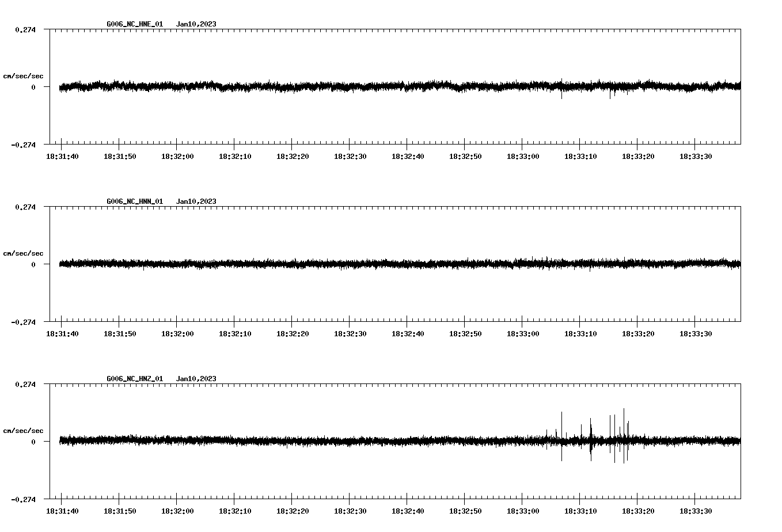Click the cm/sec/sec unit label on top trace
This screenshot has width=782, height=532.
[24, 75]
